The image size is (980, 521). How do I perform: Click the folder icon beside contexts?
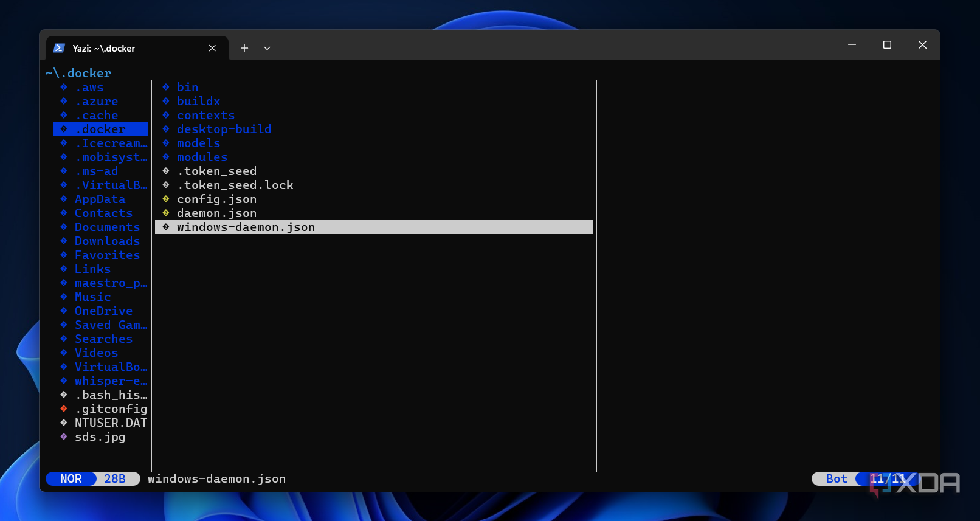click(166, 115)
